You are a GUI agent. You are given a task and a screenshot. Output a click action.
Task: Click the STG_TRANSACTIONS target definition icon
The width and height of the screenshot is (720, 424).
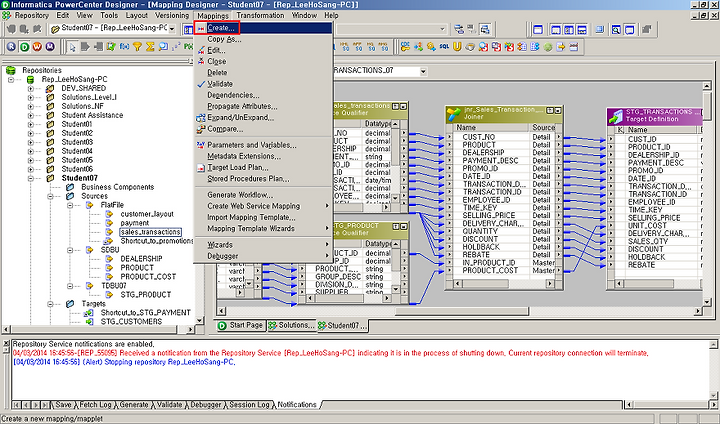[x=615, y=116]
